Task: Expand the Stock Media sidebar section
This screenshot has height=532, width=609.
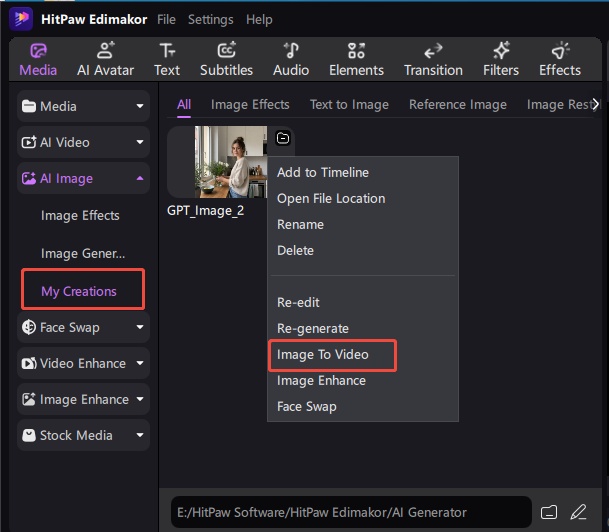Action: click(83, 435)
